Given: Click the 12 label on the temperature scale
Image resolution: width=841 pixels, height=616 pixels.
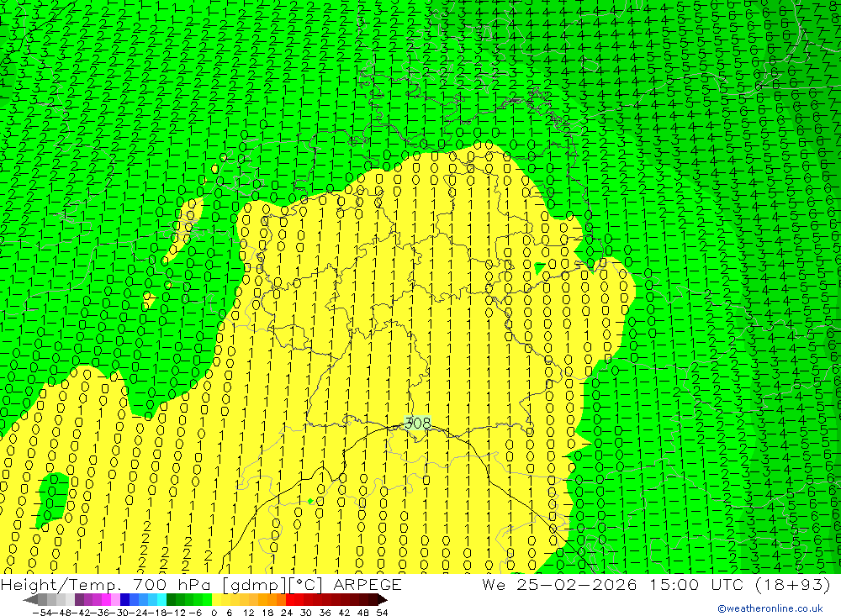Looking at the screenshot, I should pos(248,613).
